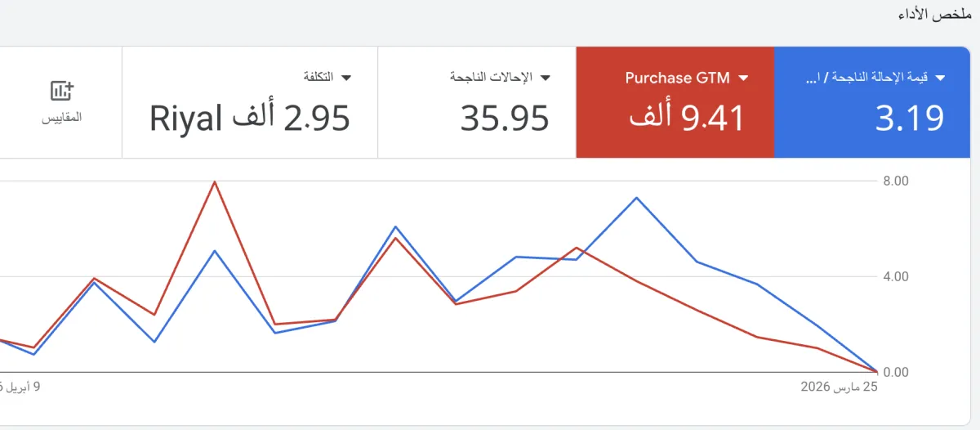980x430 pixels.
Task: Click the ملخص الأداء heading
Action: point(938,15)
